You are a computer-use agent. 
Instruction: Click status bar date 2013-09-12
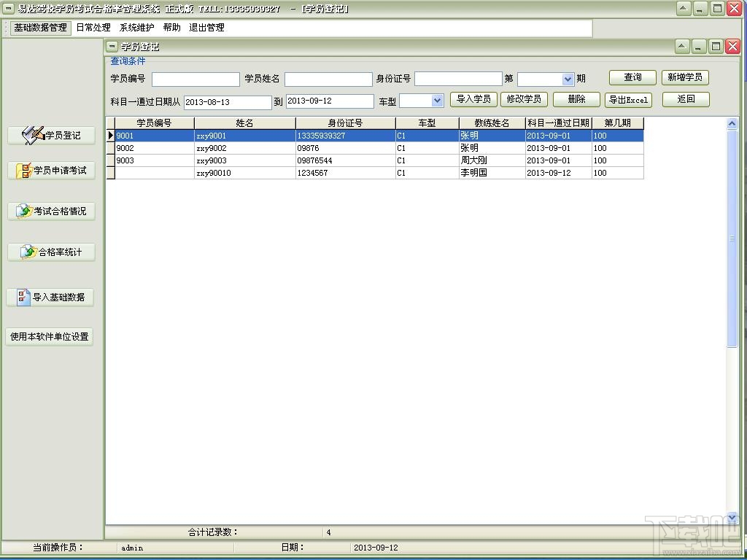pyautogui.click(x=376, y=548)
